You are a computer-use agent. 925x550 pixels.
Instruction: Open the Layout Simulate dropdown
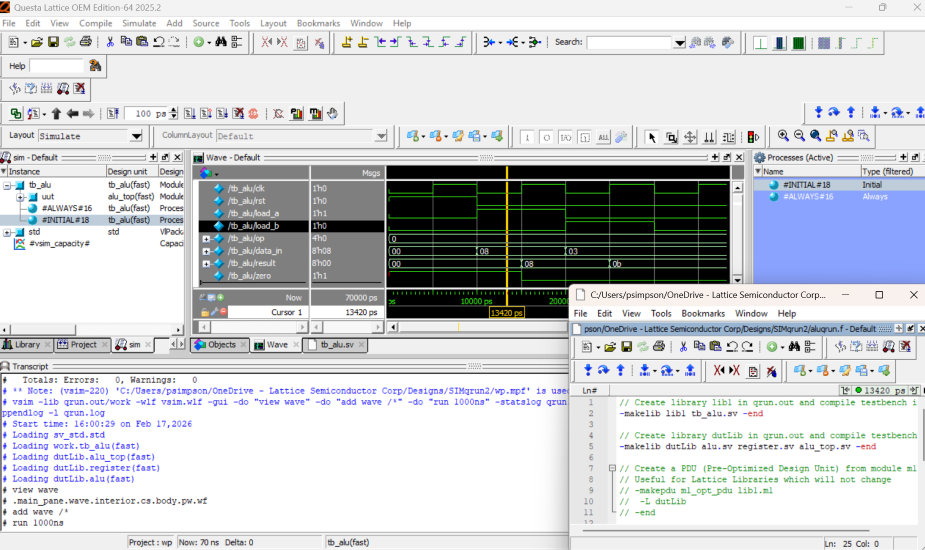click(x=136, y=136)
